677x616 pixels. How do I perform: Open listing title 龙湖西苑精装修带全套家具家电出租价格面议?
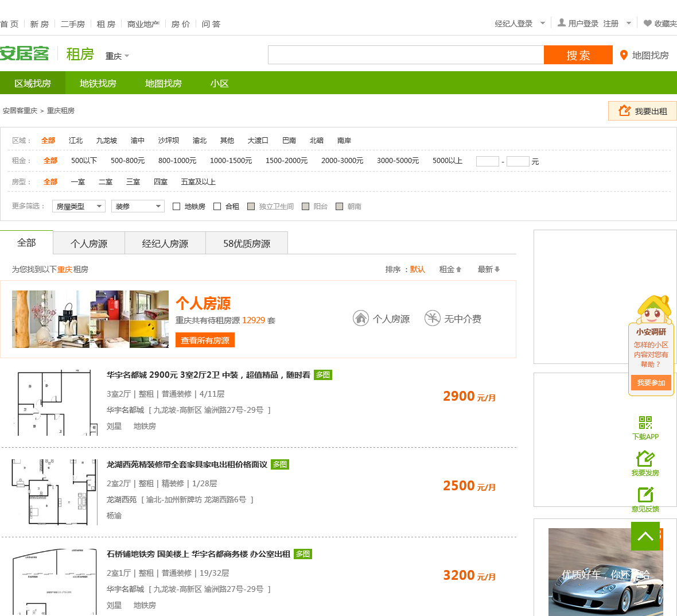(x=187, y=464)
